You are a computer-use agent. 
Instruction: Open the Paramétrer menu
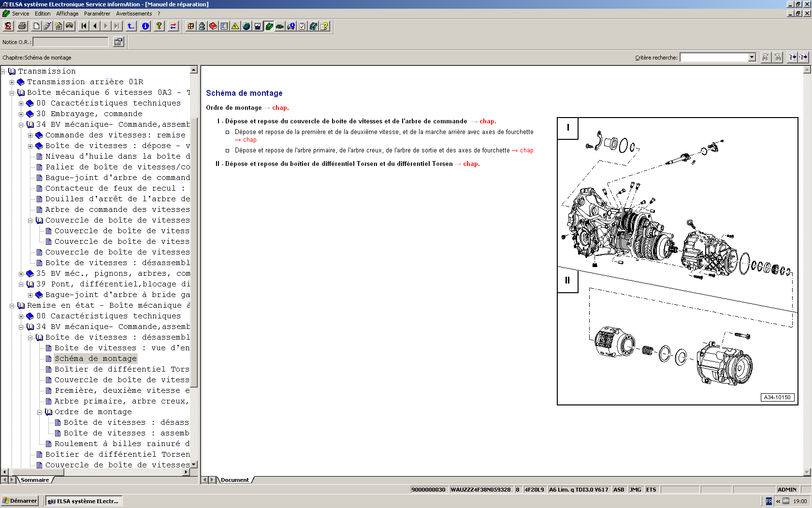click(97, 14)
